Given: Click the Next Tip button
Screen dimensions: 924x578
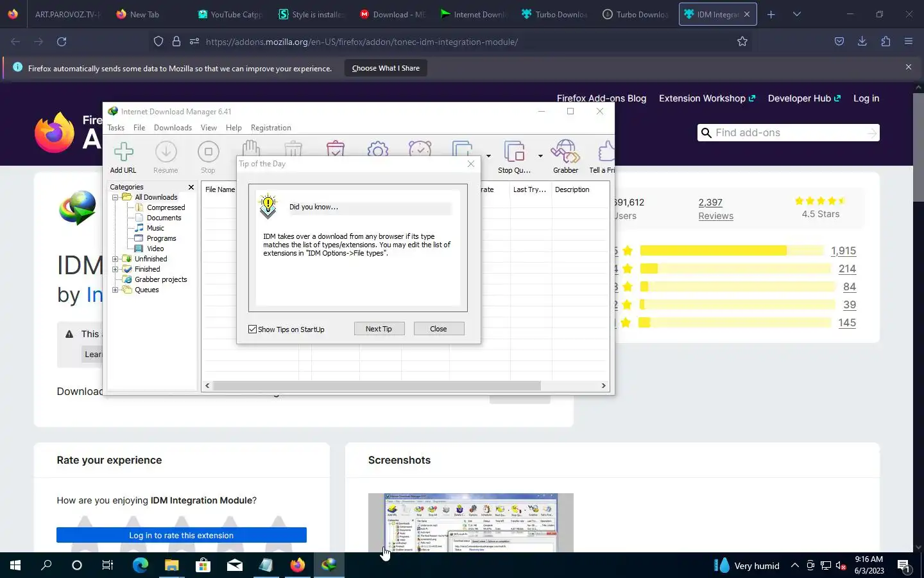Looking at the screenshot, I should pos(379,329).
